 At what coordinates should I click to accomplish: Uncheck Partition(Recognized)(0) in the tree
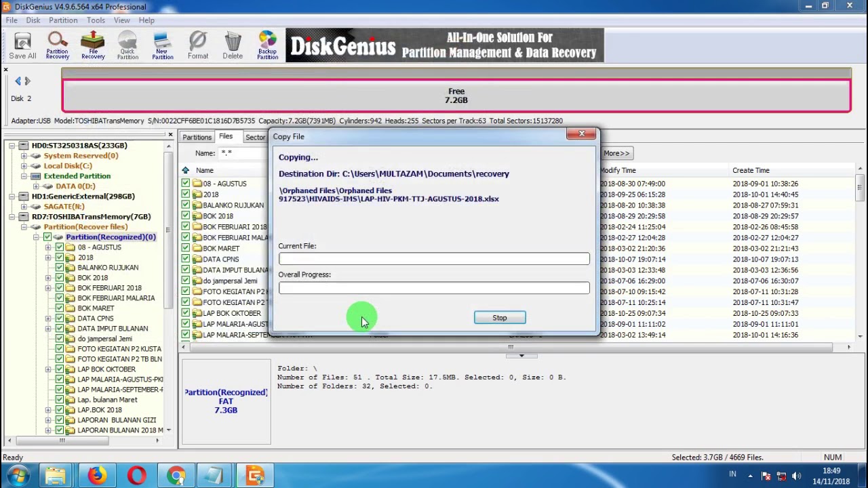tap(47, 237)
